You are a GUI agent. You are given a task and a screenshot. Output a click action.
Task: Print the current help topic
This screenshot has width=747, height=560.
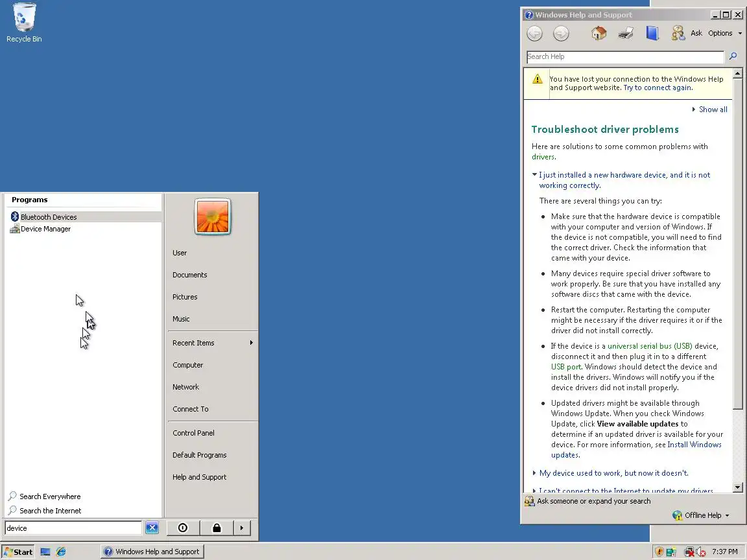(x=626, y=33)
